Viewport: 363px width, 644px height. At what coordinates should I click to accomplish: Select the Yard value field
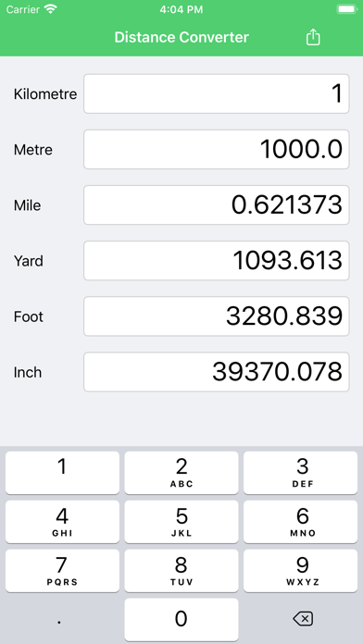point(217,260)
